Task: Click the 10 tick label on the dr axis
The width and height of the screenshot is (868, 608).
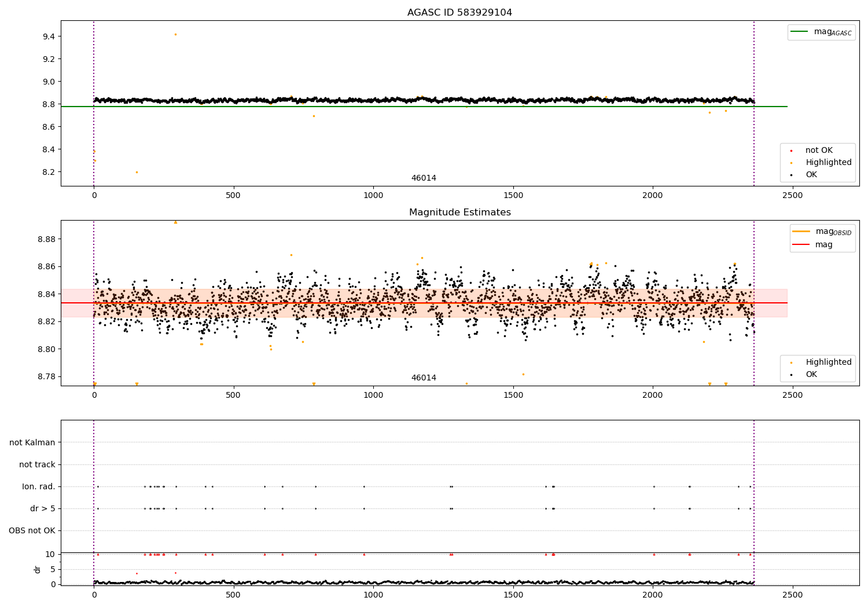Action: tap(50, 554)
